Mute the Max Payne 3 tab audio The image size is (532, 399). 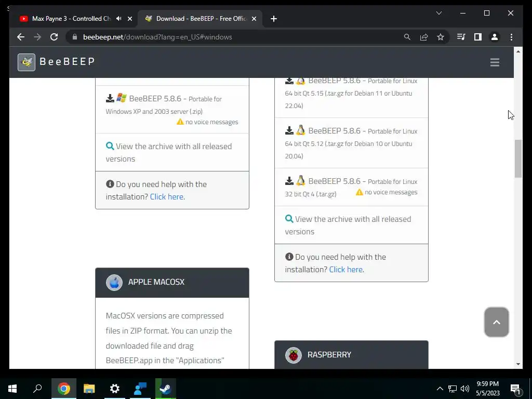click(119, 19)
